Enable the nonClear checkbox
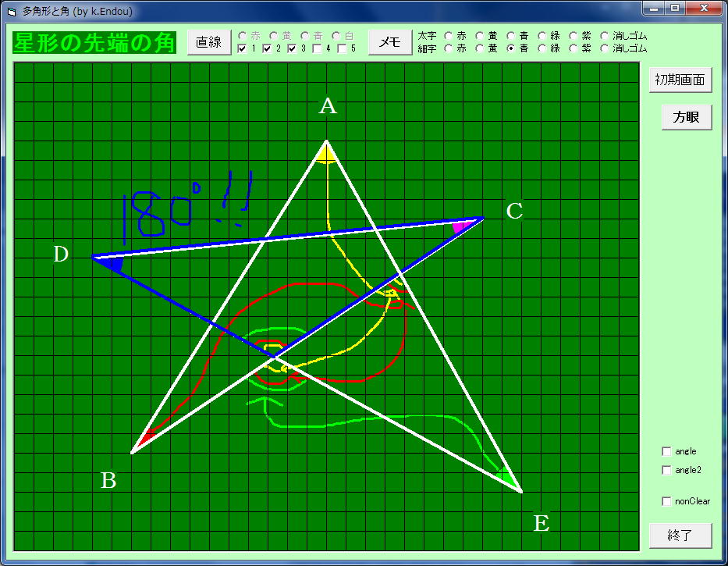Viewport: 728px width, 566px height. point(666,501)
